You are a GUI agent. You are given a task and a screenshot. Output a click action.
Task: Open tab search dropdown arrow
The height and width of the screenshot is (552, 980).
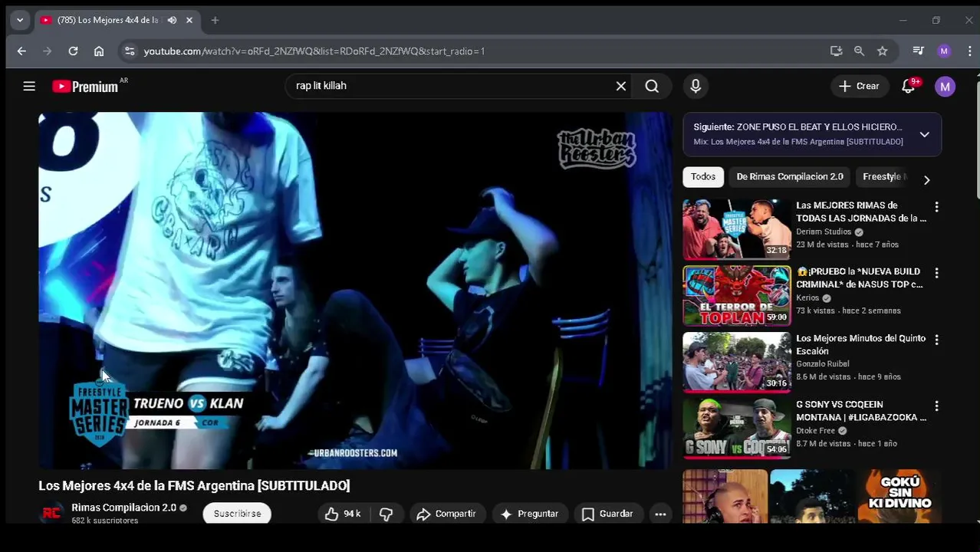(20, 20)
